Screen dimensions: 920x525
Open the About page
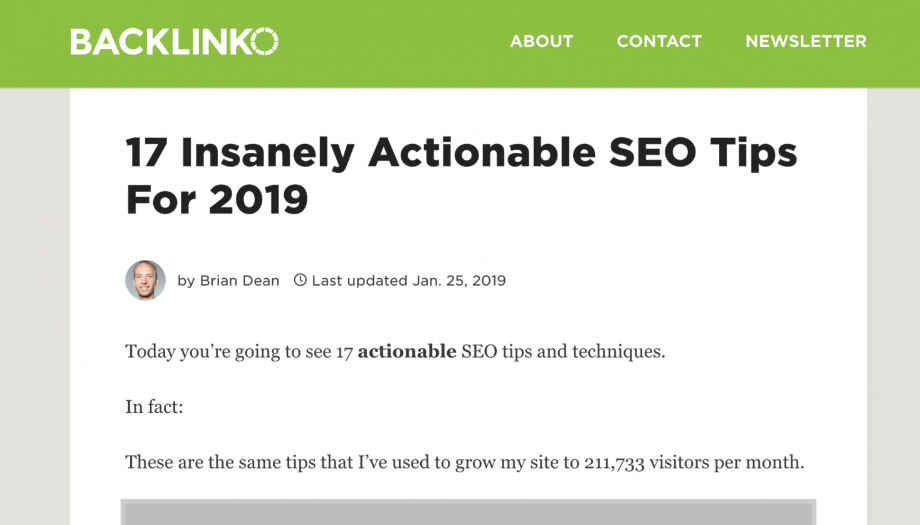pos(541,41)
